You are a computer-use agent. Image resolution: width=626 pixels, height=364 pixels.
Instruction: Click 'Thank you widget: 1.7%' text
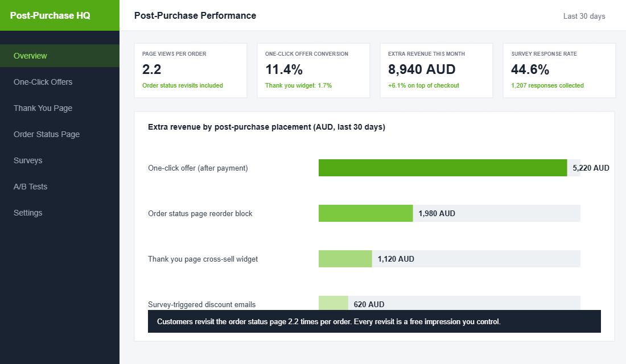pyautogui.click(x=298, y=85)
